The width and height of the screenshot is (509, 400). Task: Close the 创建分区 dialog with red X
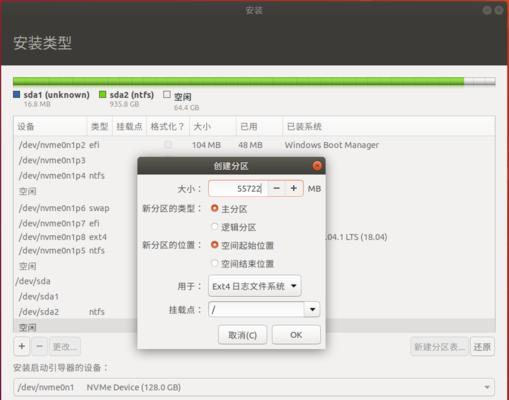[x=317, y=166]
